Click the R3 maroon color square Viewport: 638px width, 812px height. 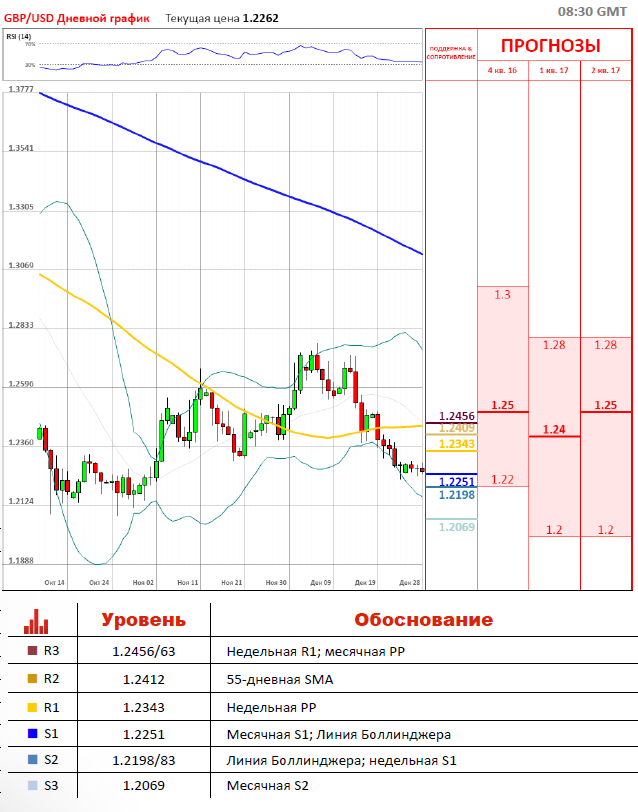[x=32, y=651]
